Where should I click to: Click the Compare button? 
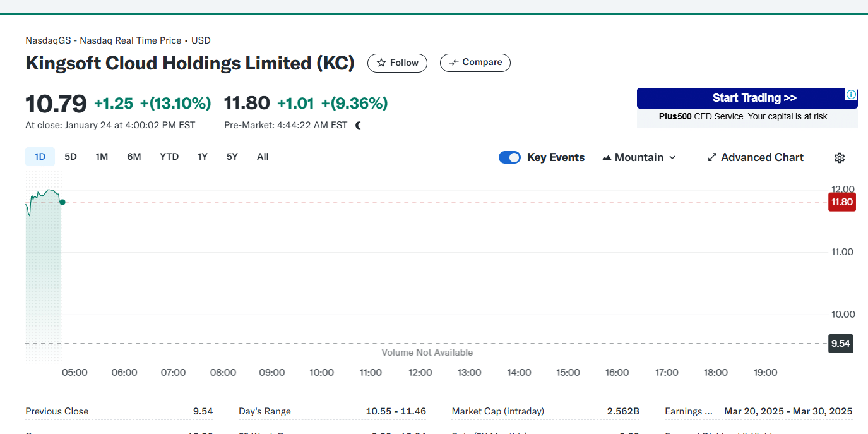tap(475, 63)
